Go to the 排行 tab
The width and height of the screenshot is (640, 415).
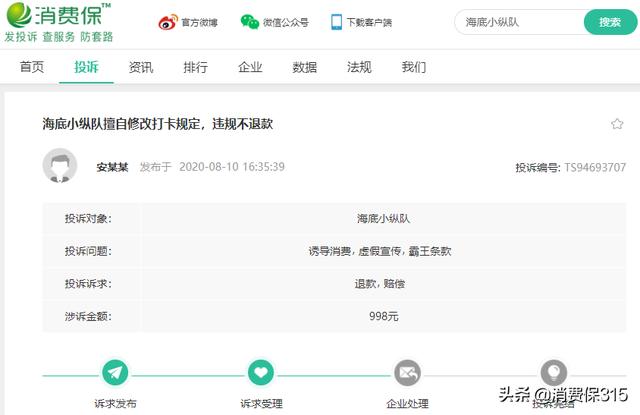tap(196, 67)
